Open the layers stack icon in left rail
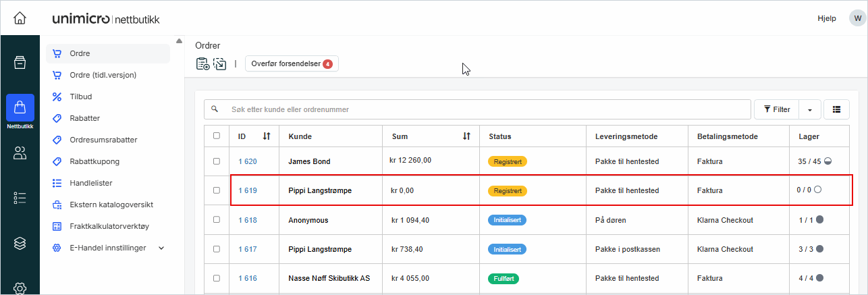The height and width of the screenshot is (295, 868). coord(20,242)
